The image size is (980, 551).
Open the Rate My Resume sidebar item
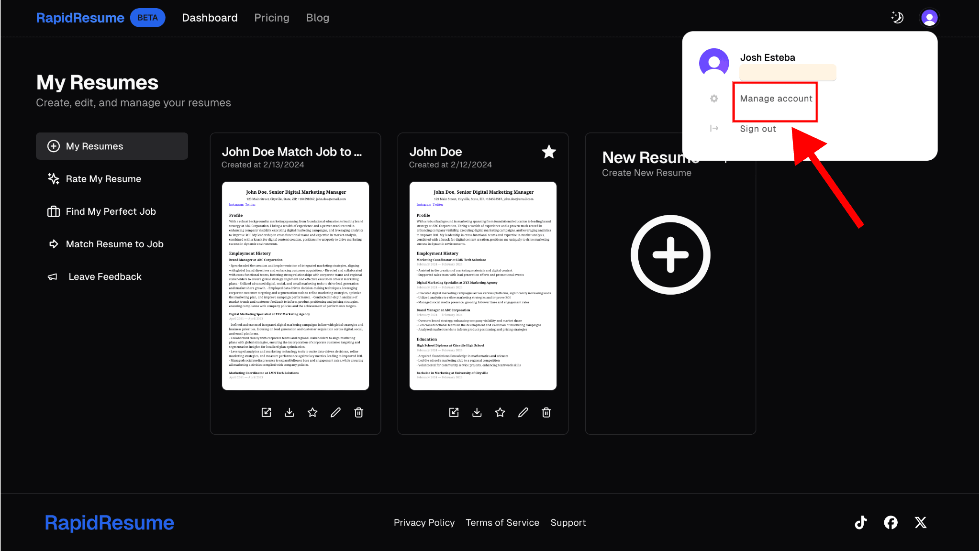click(x=103, y=179)
